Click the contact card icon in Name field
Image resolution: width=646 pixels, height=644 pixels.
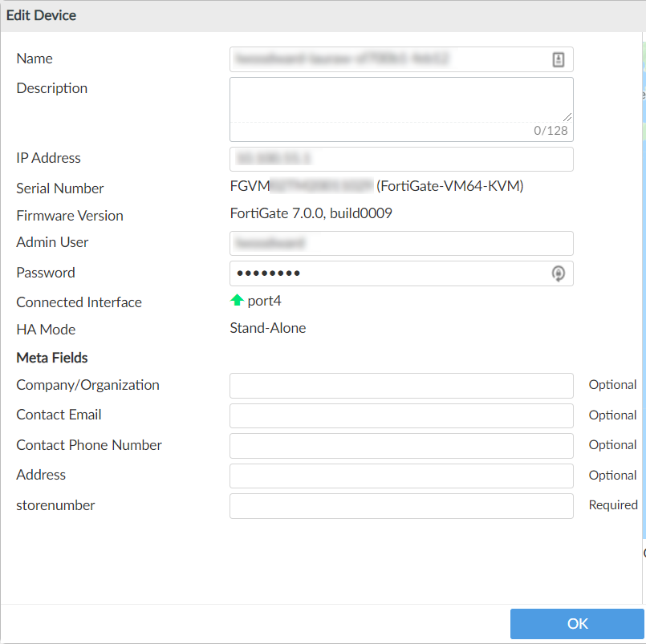pos(559,59)
